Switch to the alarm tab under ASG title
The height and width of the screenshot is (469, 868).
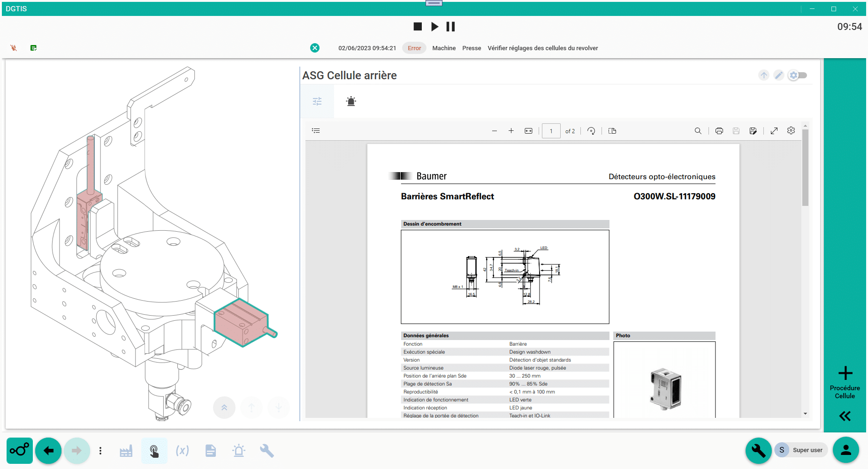click(351, 101)
